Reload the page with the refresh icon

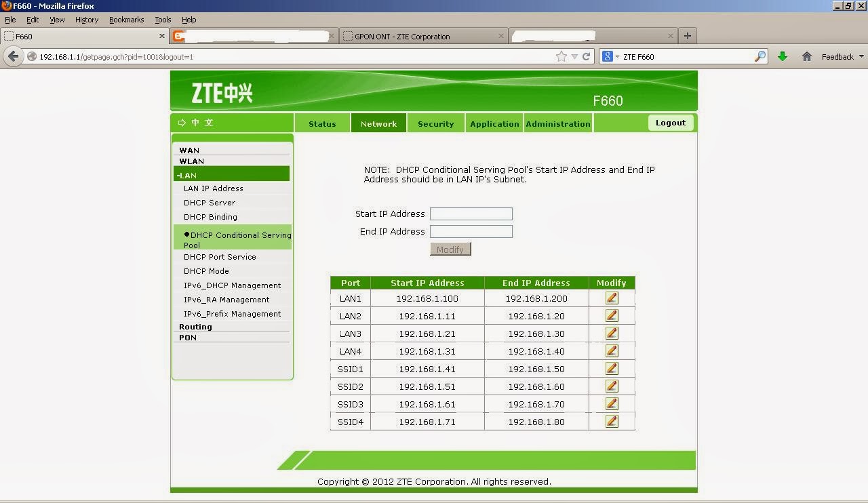tap(587, 57)
